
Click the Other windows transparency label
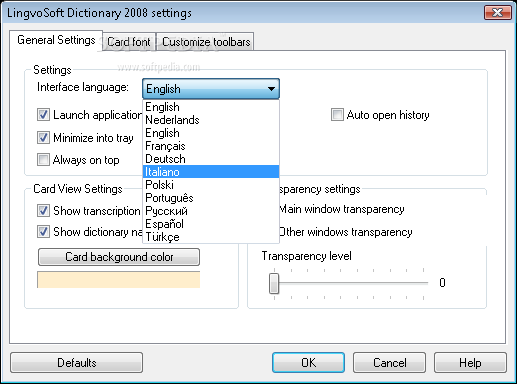(346, 232)
